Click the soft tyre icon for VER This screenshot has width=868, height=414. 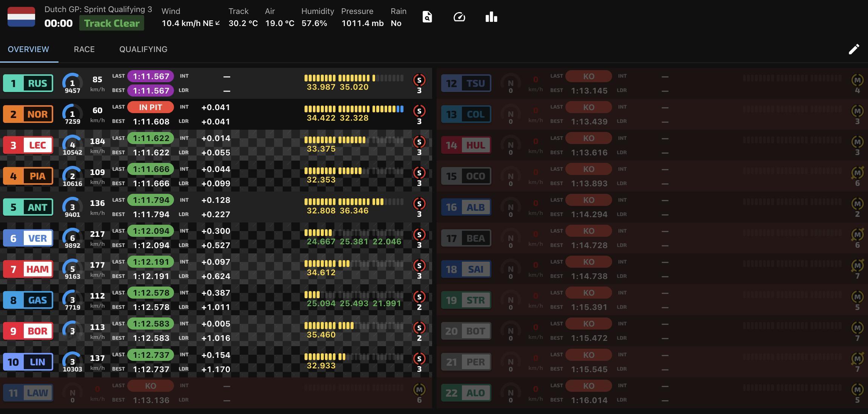point(419,235)
